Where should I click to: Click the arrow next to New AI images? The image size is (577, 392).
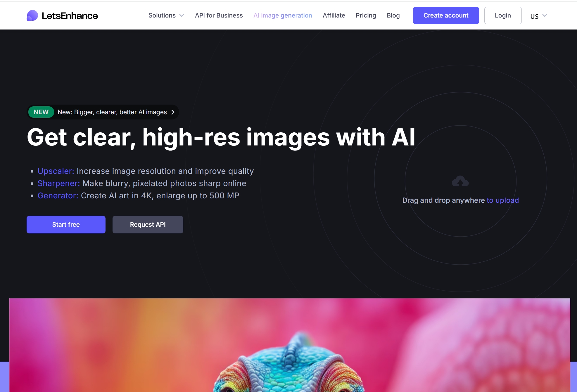[173, 112]
